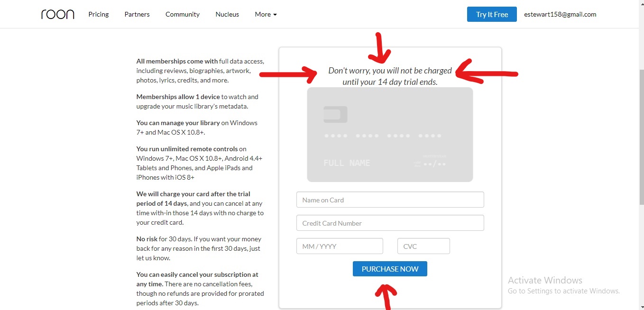644x310 pixels.
Task: Expand the More dropdown menu
Action: point(266,14)
